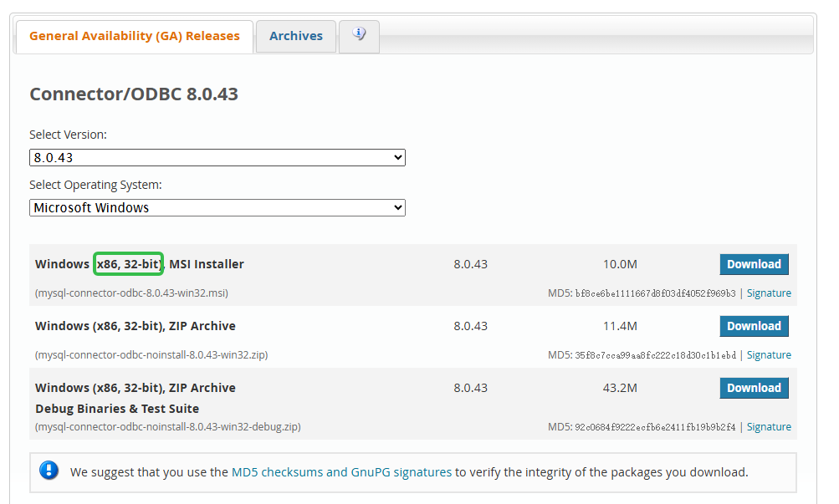Click the noinstall win32-debug.zip filename text
The width and height of the screenshot is (839, 504).
pyautogui.click(x=167, y=427)
